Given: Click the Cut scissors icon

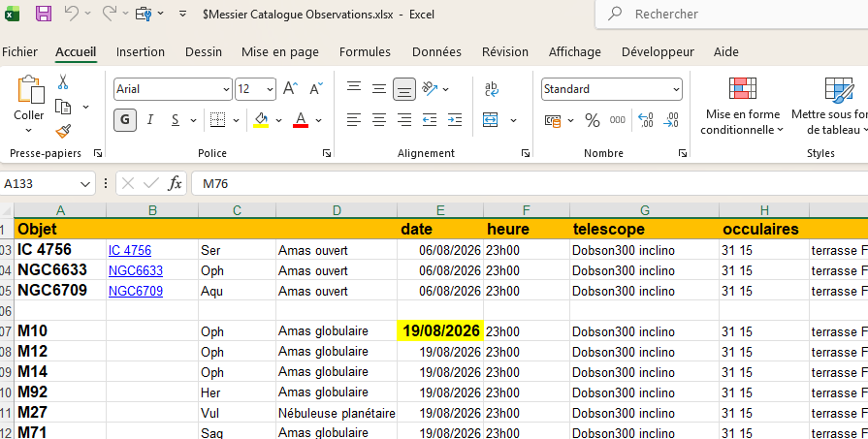Looking at the screenshot, I should (x=63, y=82).
